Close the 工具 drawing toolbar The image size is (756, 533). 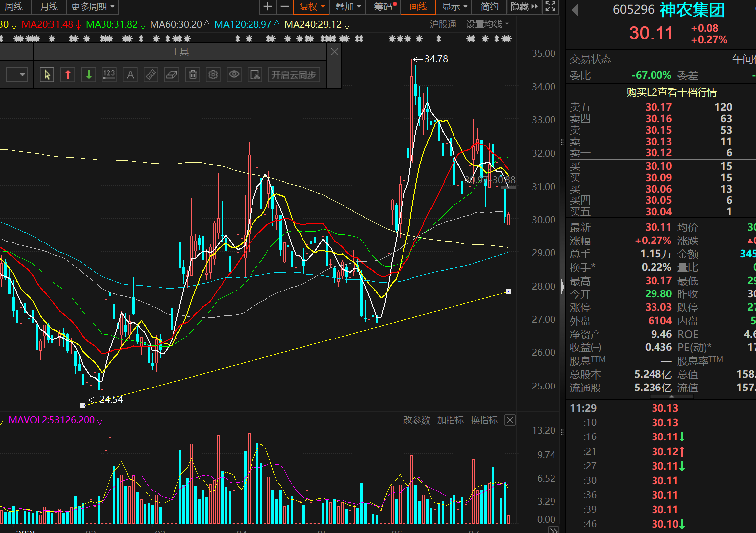coord(335,52)
